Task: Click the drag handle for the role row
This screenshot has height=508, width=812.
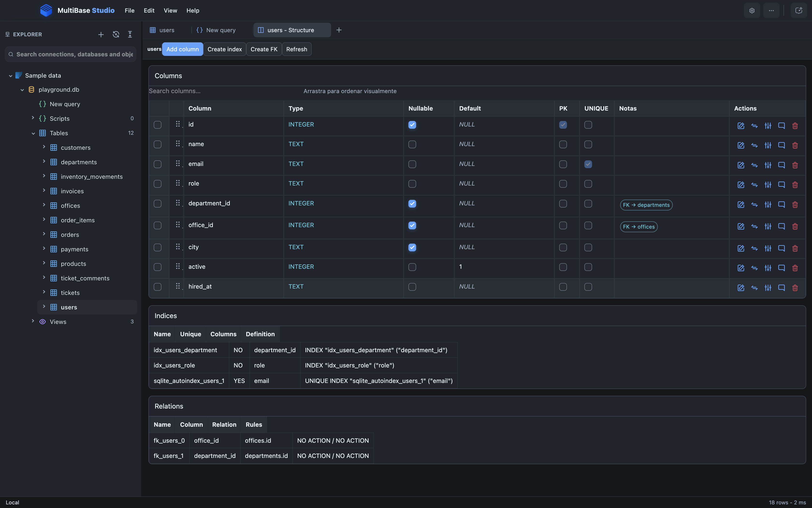Action: click(x=178, y=183)
